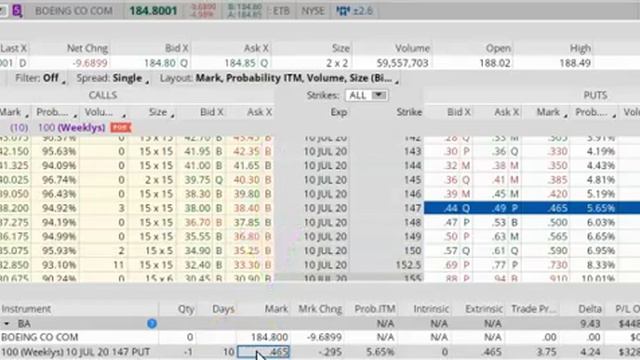
Task: Click the last price 184.8001 in header
Action: (153, 11)
